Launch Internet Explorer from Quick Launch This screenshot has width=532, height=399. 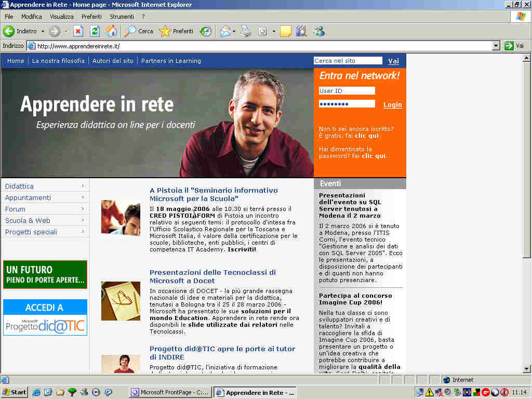click(36, 392)
